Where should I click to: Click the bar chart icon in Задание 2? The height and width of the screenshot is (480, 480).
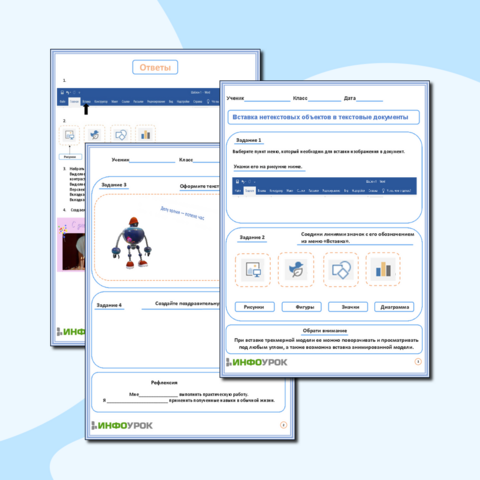pyautogui.click(x=383, y=269)
